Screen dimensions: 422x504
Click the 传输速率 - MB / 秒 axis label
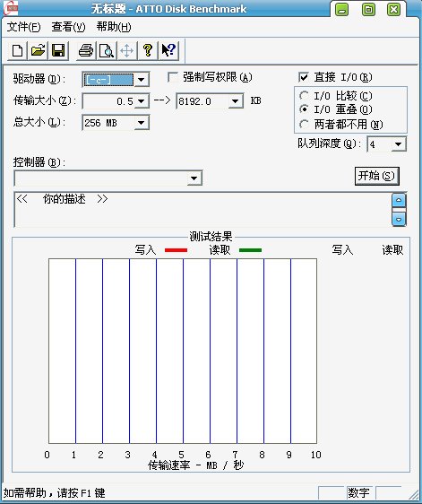pyautogui.click(x=196, y=465)
